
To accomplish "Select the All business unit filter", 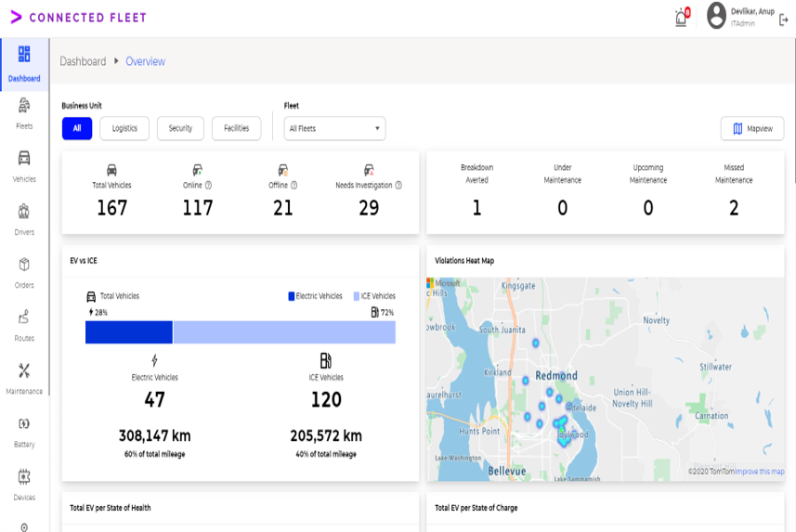I will tap(77, 128).
